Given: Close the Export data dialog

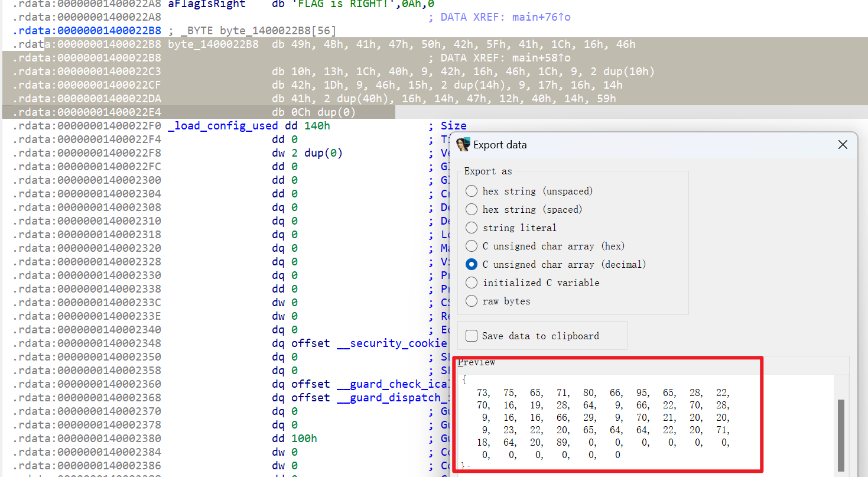Looking at the screenshot, I should pos(843,145).
